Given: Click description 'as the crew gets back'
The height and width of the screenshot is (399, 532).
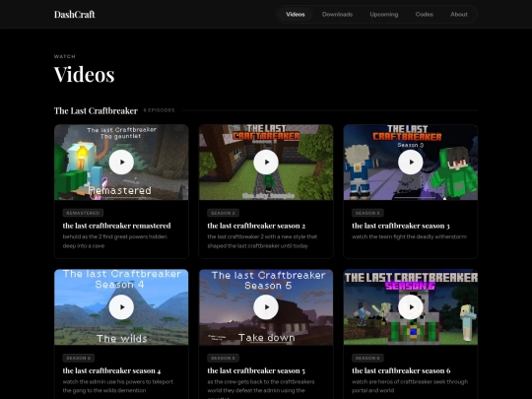Looking at the screenshot, I should pyautogui.click(x=261, y=388).
